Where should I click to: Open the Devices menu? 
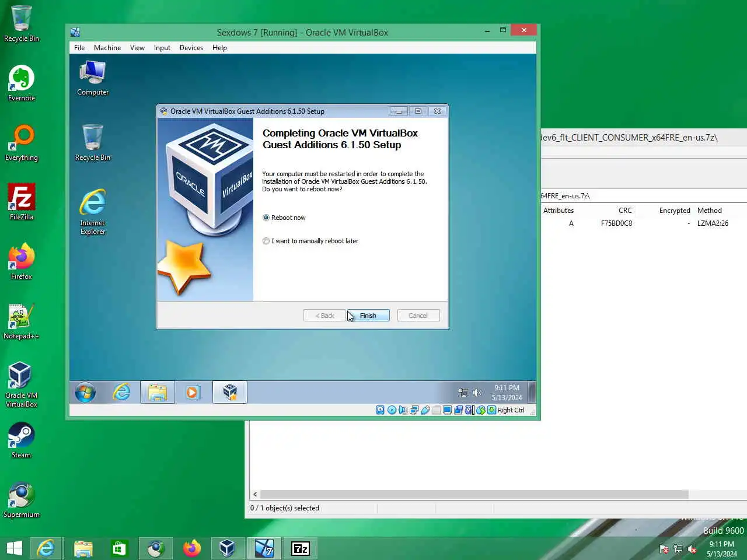tap(191, 48)
